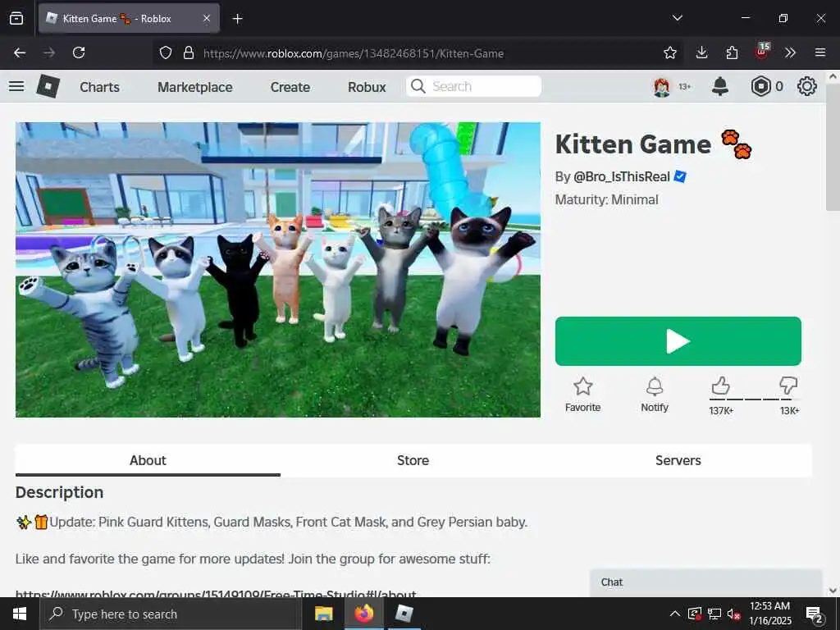Open the red extension with badge 15
This screenshot has width=840, height=630.
(762, 52)
